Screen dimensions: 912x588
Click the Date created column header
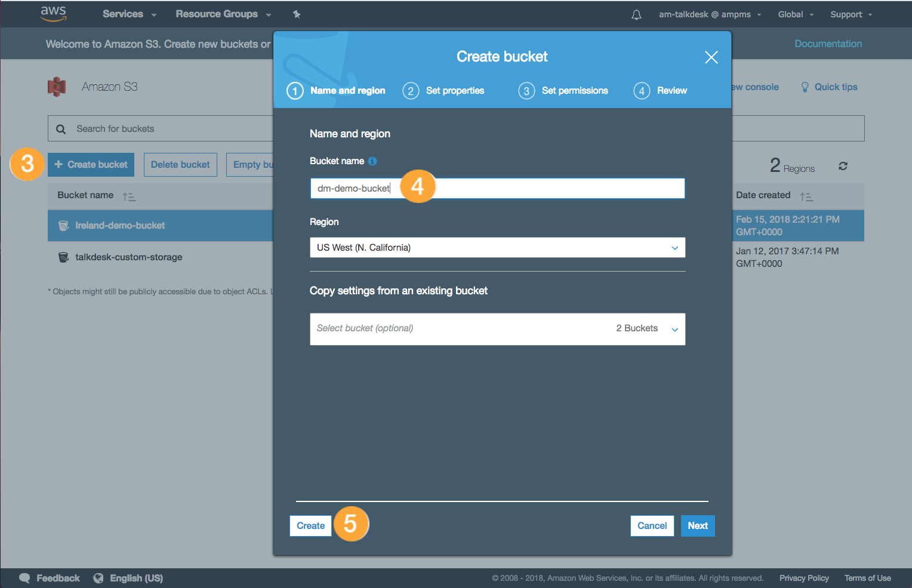(763, 195)
